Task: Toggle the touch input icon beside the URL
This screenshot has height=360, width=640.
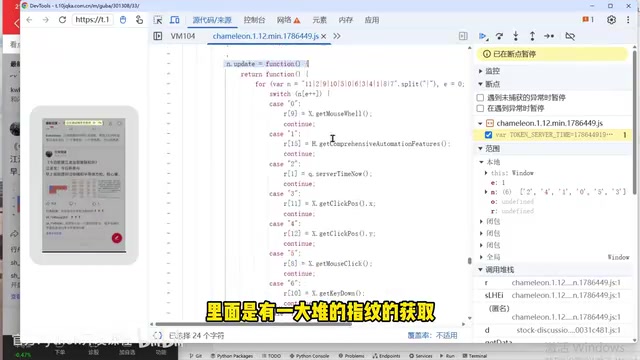Action: pyautogui.click(x=139, y=20)
